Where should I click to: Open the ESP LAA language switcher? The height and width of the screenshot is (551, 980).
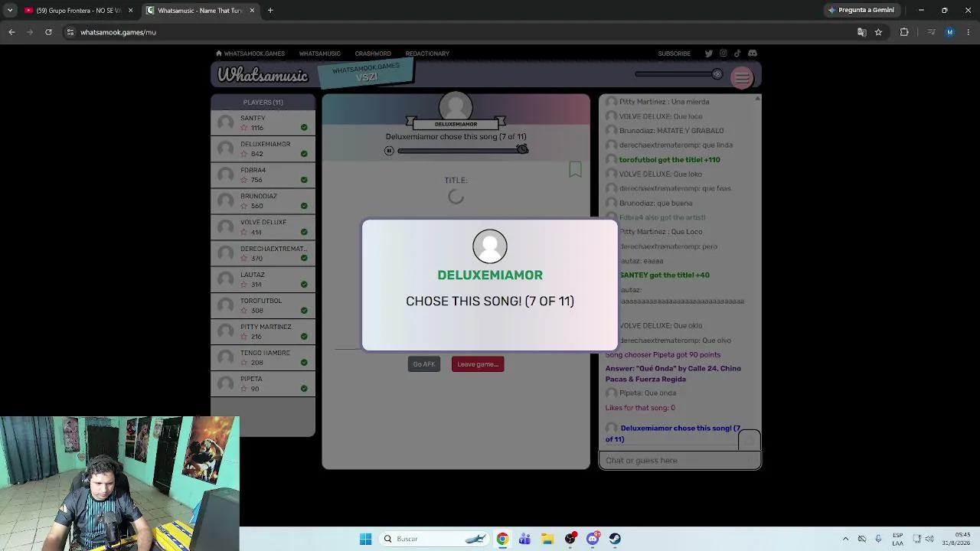point(897,539)
